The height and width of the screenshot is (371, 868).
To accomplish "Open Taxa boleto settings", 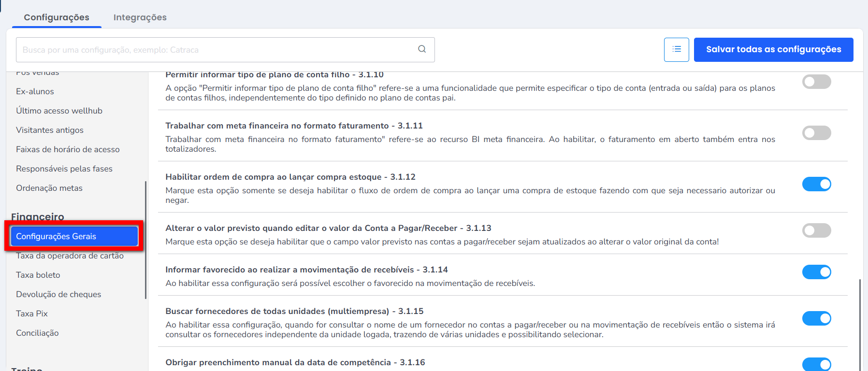I will 38,275.
